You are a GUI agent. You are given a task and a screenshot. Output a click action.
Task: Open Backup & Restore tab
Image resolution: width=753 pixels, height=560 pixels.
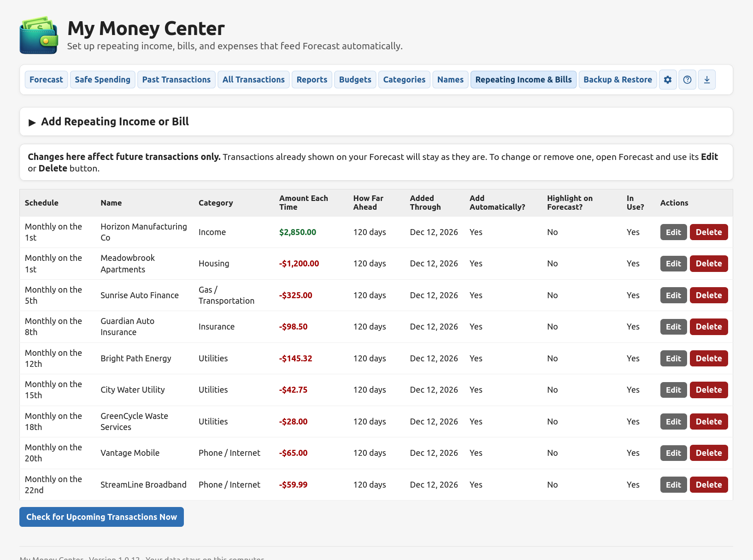click(x=618, y=80)
